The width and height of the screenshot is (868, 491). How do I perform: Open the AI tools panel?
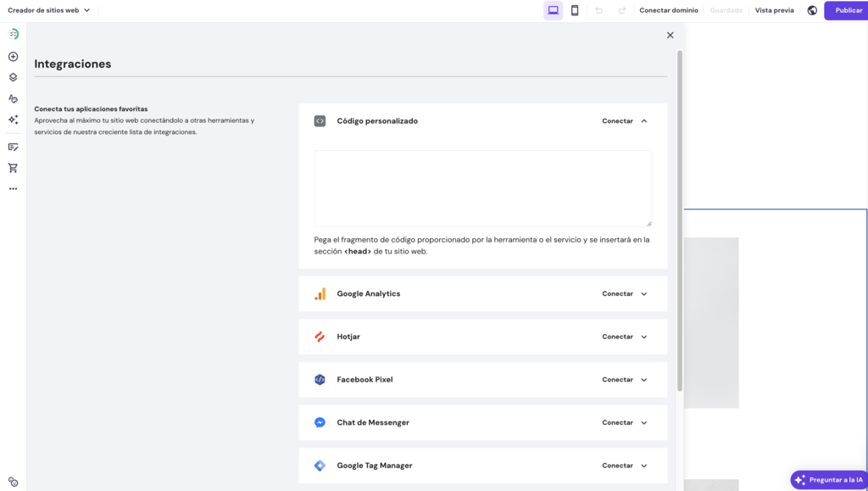tap(13, 120)
